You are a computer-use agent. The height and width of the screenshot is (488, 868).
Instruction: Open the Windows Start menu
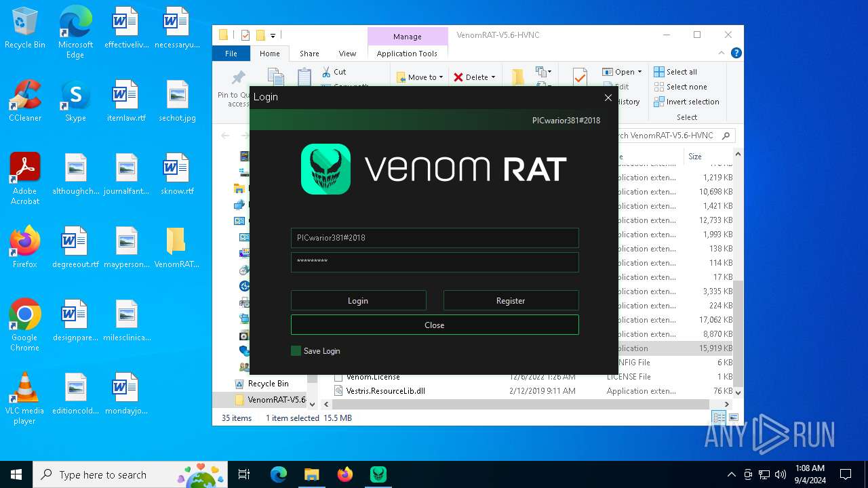pyautogui.click(x=16, y=474)
